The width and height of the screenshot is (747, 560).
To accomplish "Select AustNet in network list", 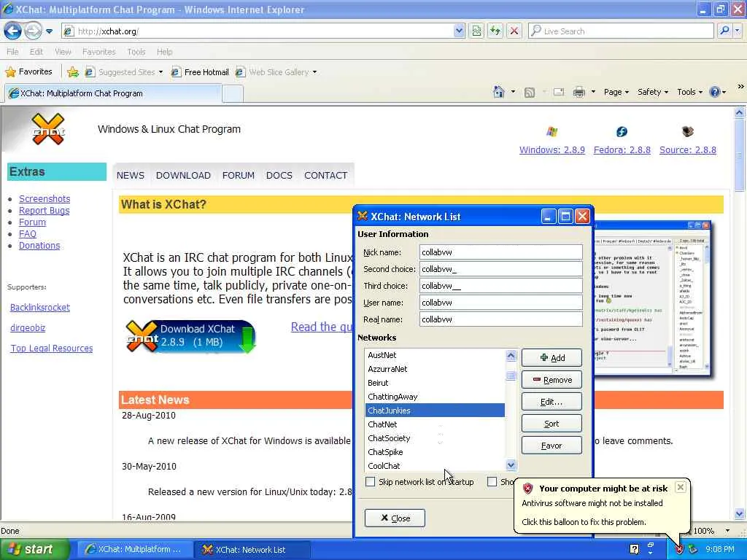I will (x=435, y=355).
